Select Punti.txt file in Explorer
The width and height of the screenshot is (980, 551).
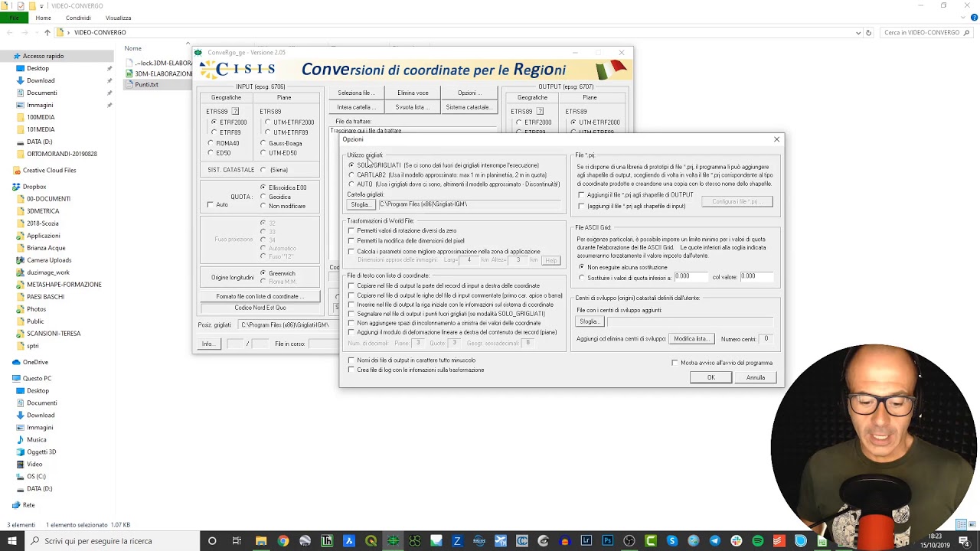146,85
